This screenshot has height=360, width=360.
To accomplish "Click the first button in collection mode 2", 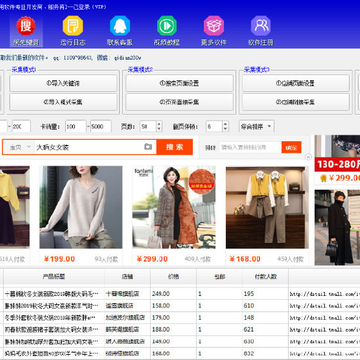I will click(x=179, y=83).
